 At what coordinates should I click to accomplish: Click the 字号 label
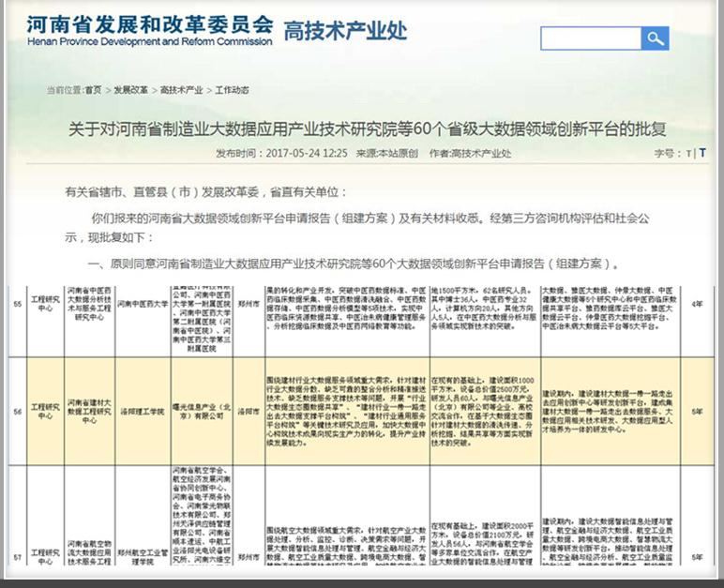tap(667, 154)
